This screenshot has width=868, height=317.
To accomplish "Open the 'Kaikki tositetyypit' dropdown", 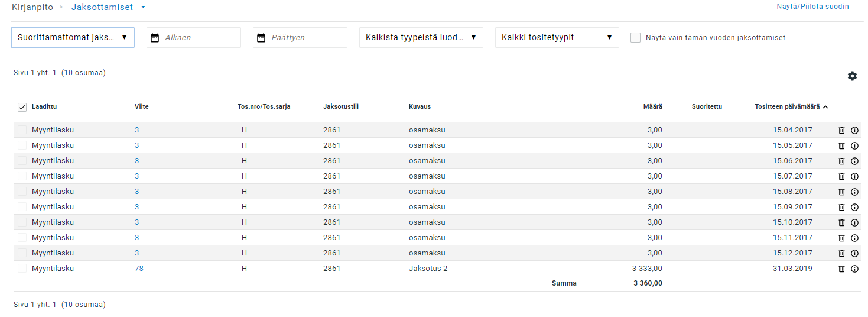I will point(557,38).
